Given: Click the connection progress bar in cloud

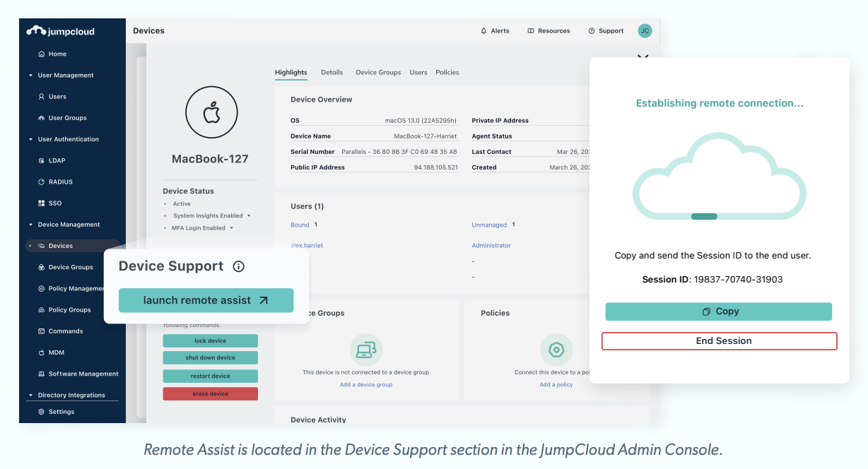Looking at the screenshot, I should [x=704, y=217].
